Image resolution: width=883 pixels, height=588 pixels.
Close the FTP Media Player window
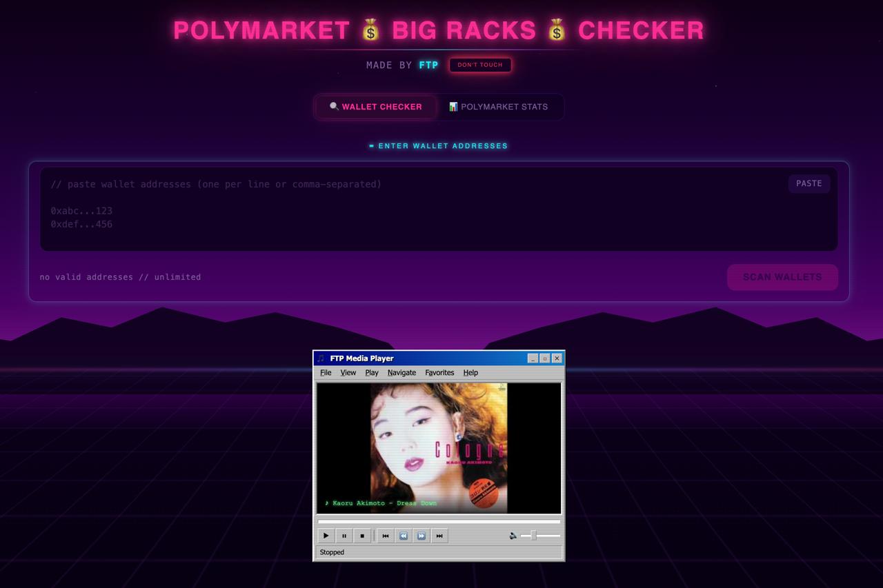(557, 358)
